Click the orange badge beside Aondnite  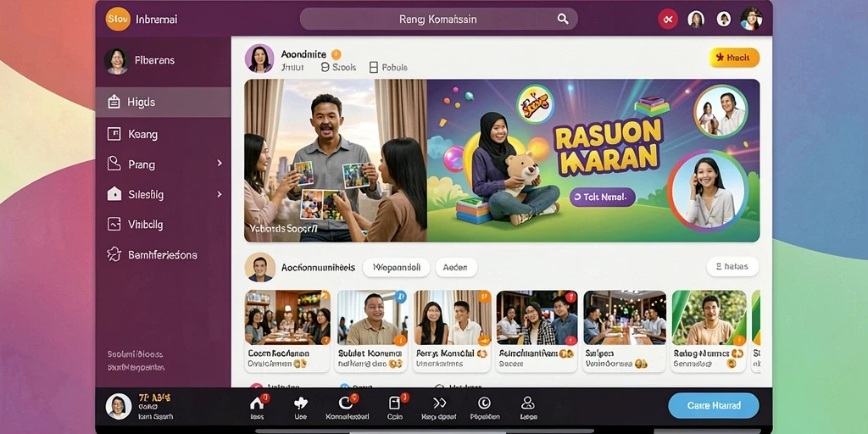336,54
